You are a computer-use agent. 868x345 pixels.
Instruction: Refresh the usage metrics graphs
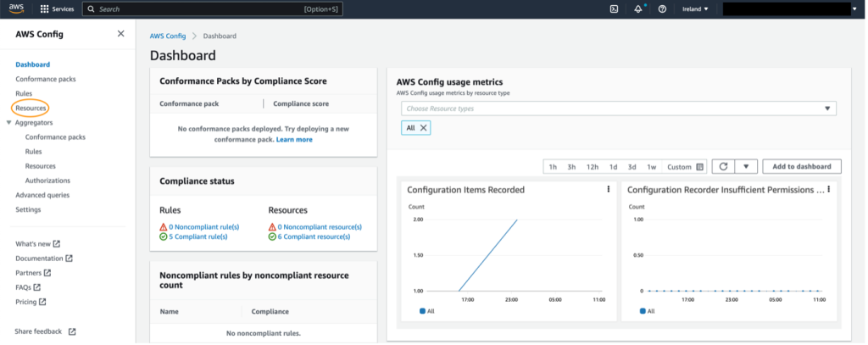pyautogui.click(x=723, y=166)
